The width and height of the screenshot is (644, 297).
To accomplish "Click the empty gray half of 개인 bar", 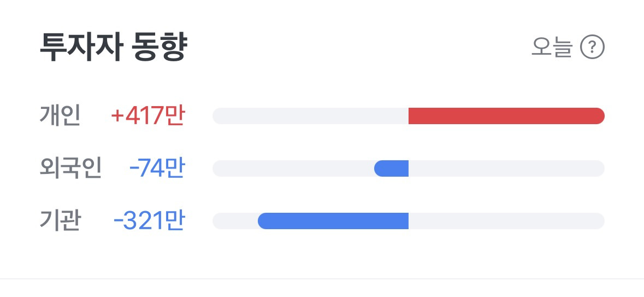I will point(310,116).
